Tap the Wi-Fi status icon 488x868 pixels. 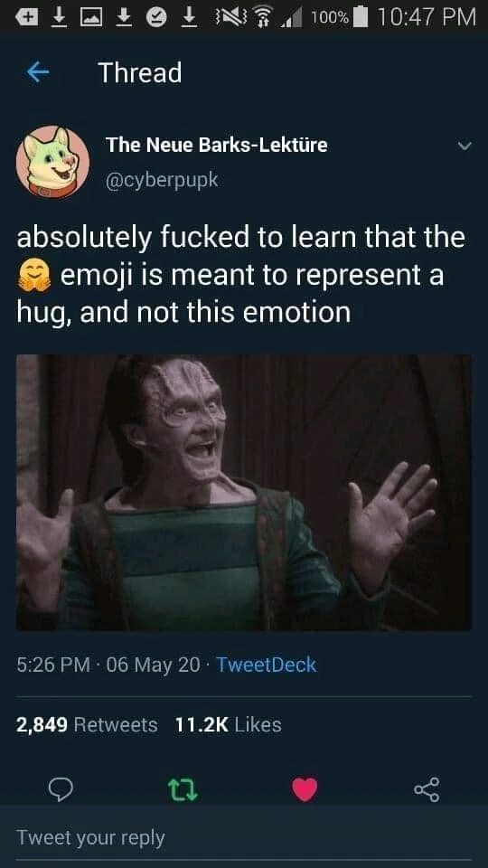click(263, 17)
